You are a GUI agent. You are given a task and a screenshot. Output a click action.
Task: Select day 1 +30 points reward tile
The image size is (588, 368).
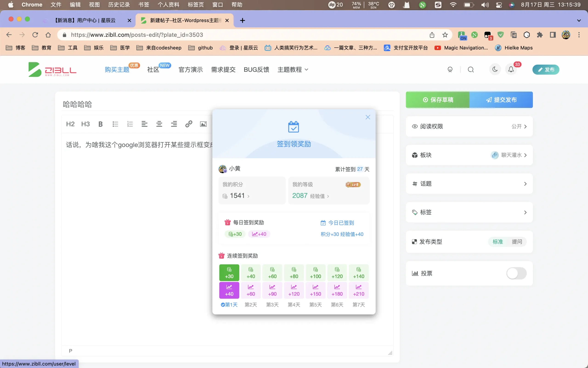click(229, 273)
